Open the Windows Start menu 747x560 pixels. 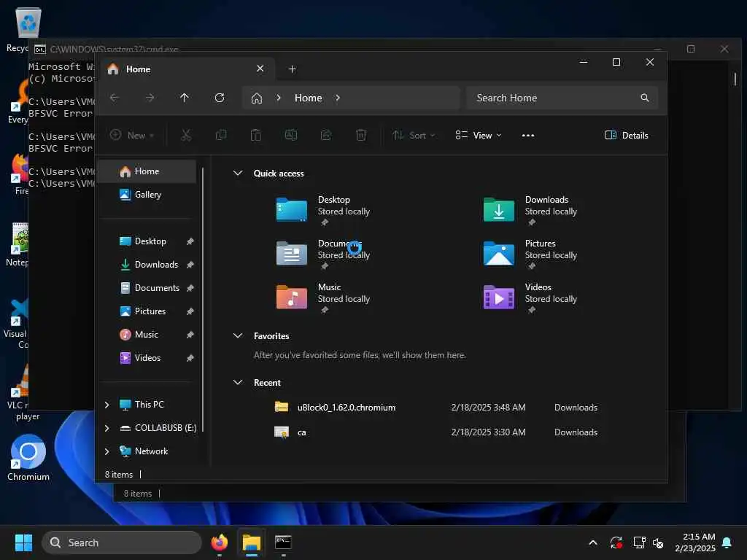[23, 542]
